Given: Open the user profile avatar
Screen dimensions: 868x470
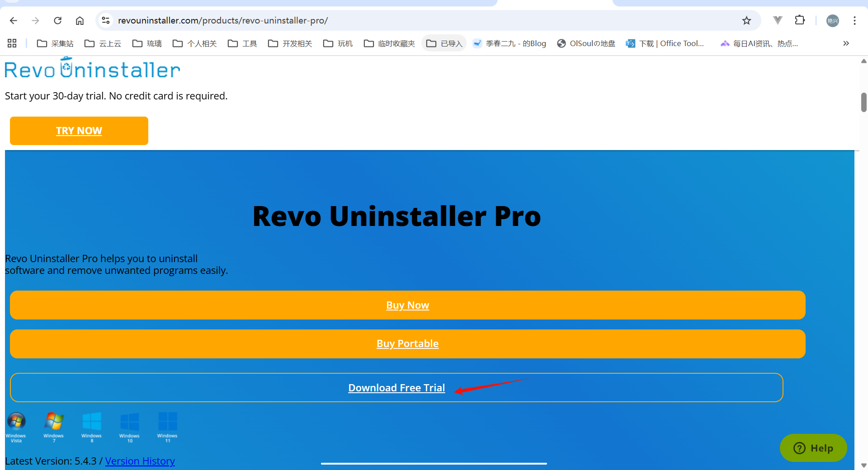Looking at the screenshot, I should tap(832, 20).
